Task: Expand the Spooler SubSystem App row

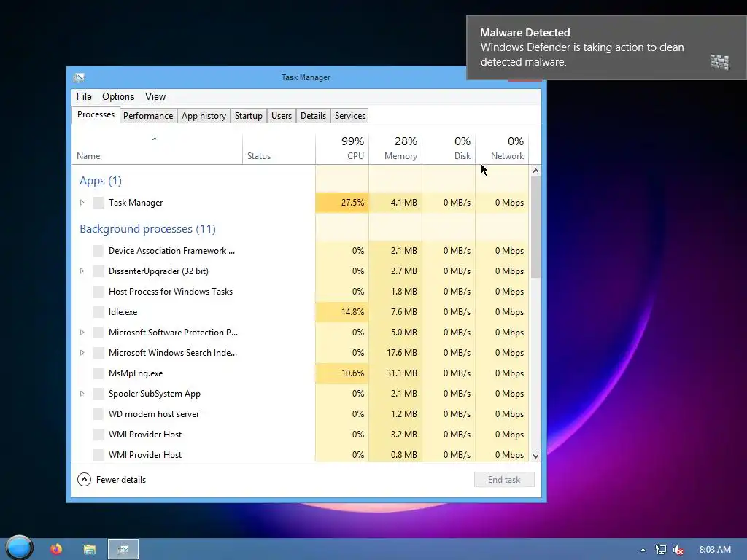Action: [82, 394]
